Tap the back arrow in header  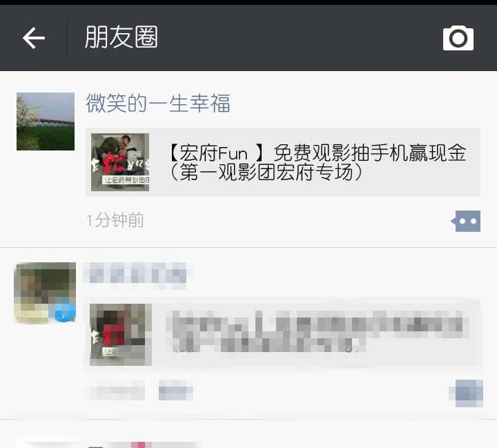(x=34, y=38)
